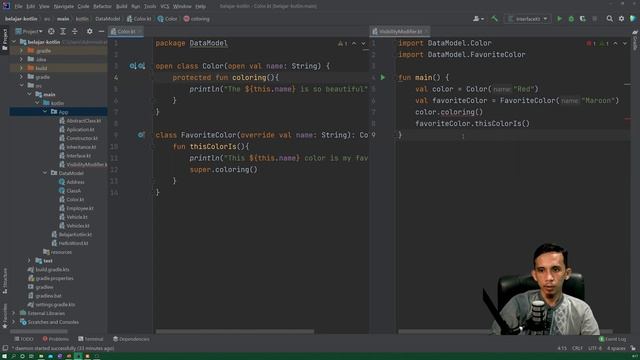
Task: Open Project tool window vertical side tab
Action: [x=4, y=40]
